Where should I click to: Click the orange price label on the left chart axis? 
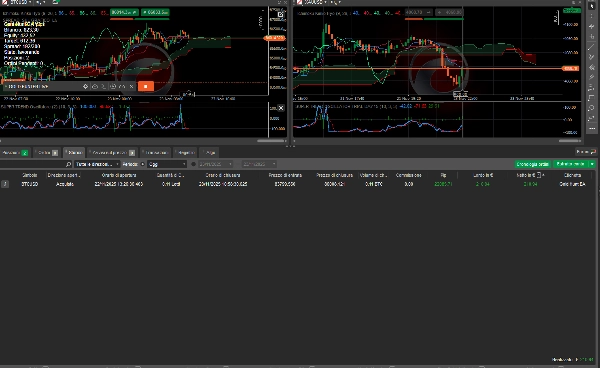[275, 38]
